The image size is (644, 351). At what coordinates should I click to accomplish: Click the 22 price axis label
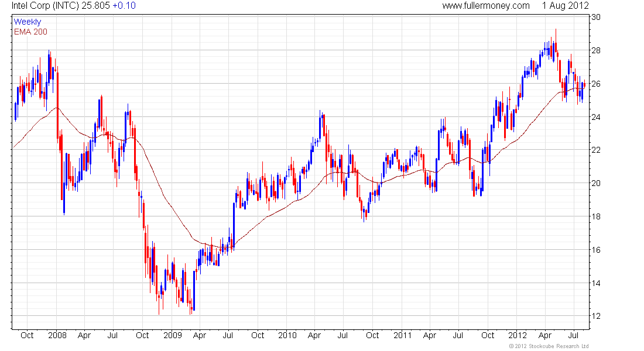click(595, 150)
